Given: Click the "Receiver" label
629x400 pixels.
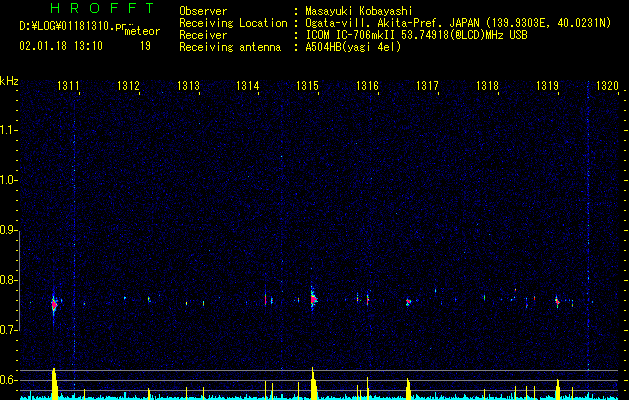Looking at the screenshot, I should click(203, 35).
